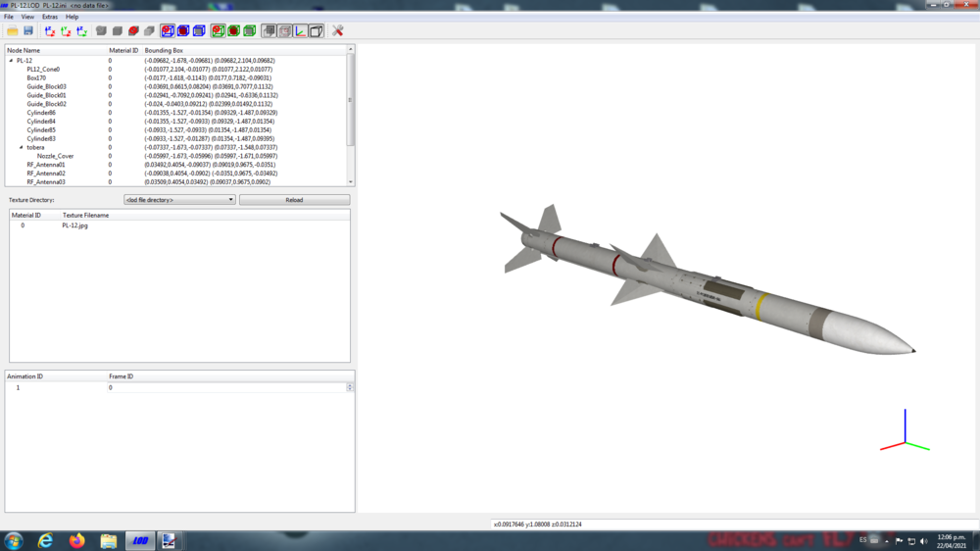This screenshot has height=551, width=980.
Task: Select the Cylinder84 node
Action: pyautogui.click(x=40, y=122)
